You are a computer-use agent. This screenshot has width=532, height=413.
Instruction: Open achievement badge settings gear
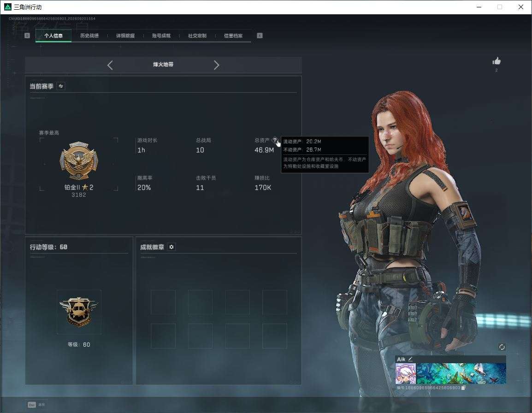171,247
